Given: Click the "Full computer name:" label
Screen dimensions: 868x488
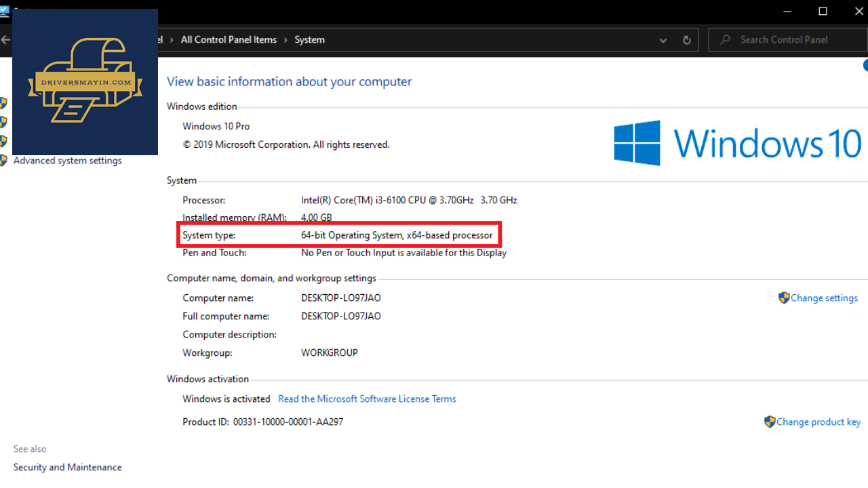Looking at the screenshot, I should tap(226, 316).
